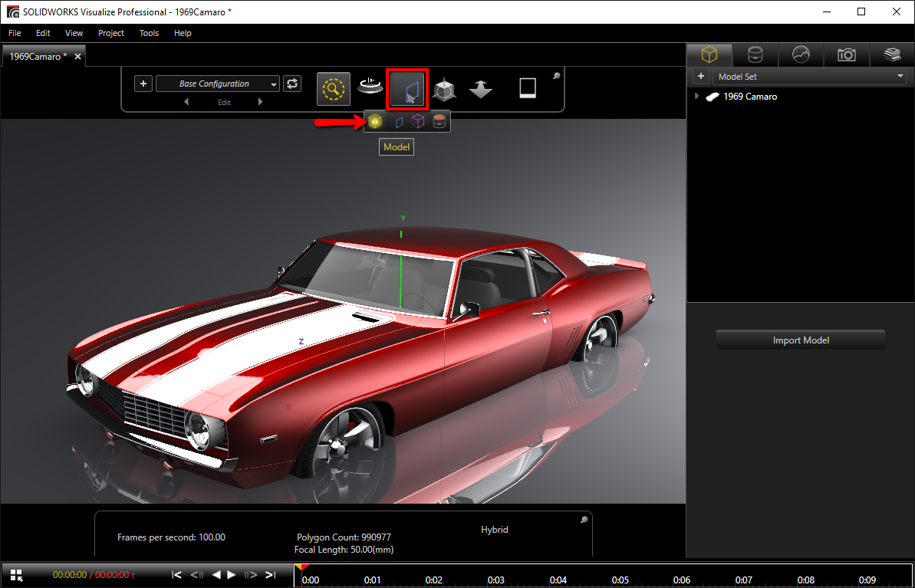Select the Part selection tool icon

[x=399, y=122]
